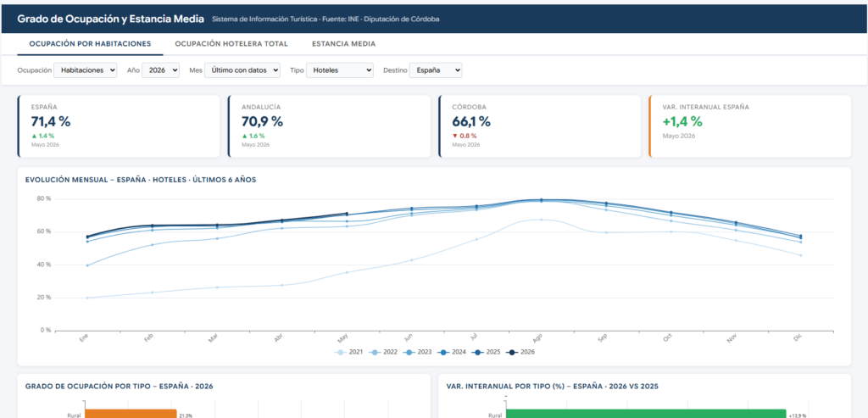Screen dimensions: 868x418
Task: Click the orange Rural occupancy bar
Action: tap(130, 414)
